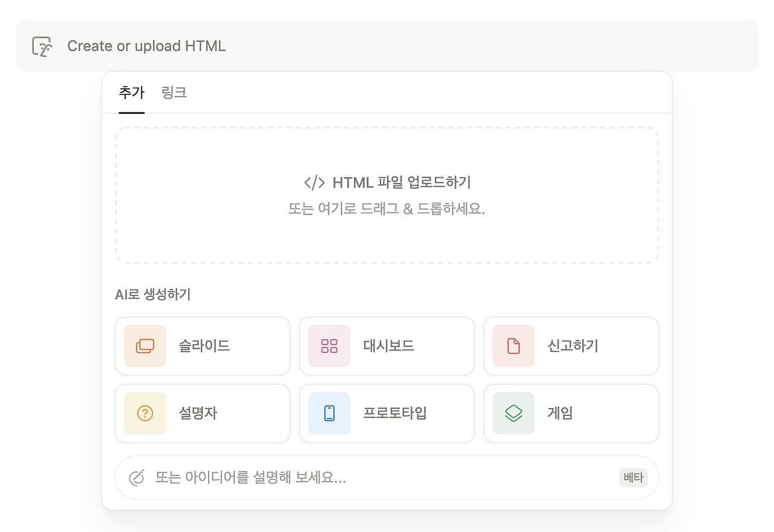Click the HTML code brackets icon
Viewport: 774px width, 532px height.
point(314,183)
